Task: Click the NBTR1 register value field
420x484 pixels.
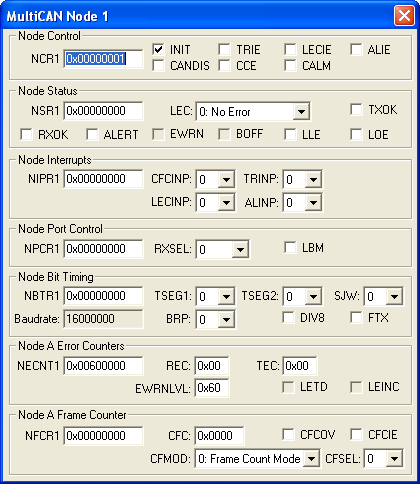Action: [x=103, y=296]
